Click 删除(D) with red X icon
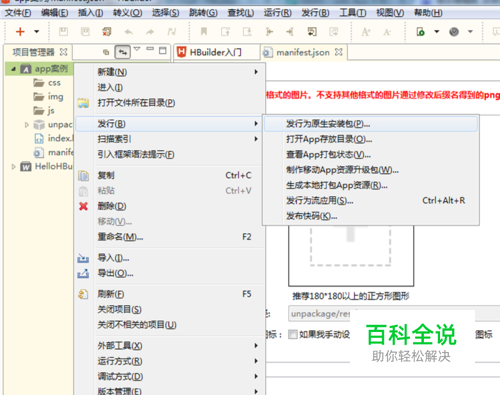This screenshot has height=395, width=500. 170,206
